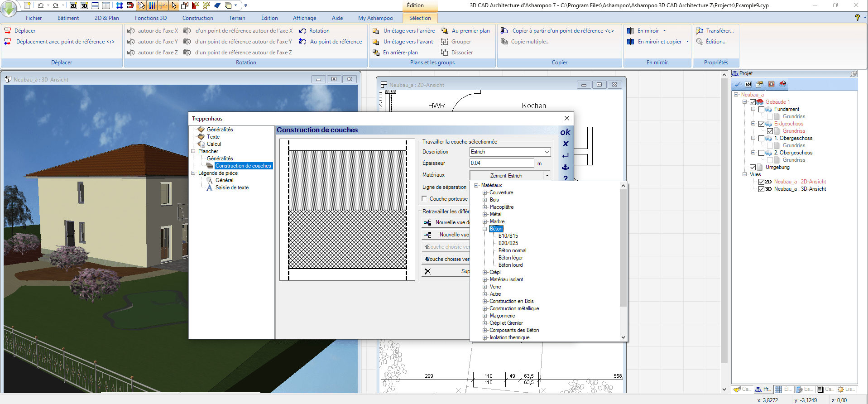Switch to the Construction ribbon tab
This screenshot has width=868, height=404.
198,18
